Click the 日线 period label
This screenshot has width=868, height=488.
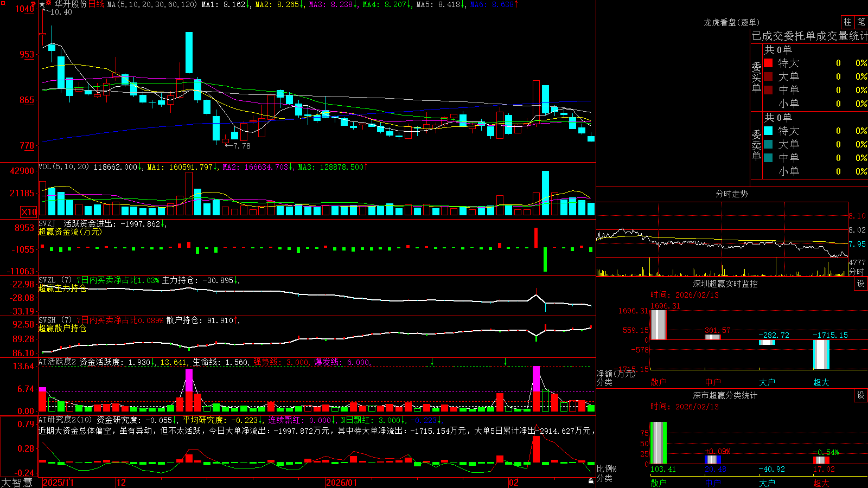96,4
